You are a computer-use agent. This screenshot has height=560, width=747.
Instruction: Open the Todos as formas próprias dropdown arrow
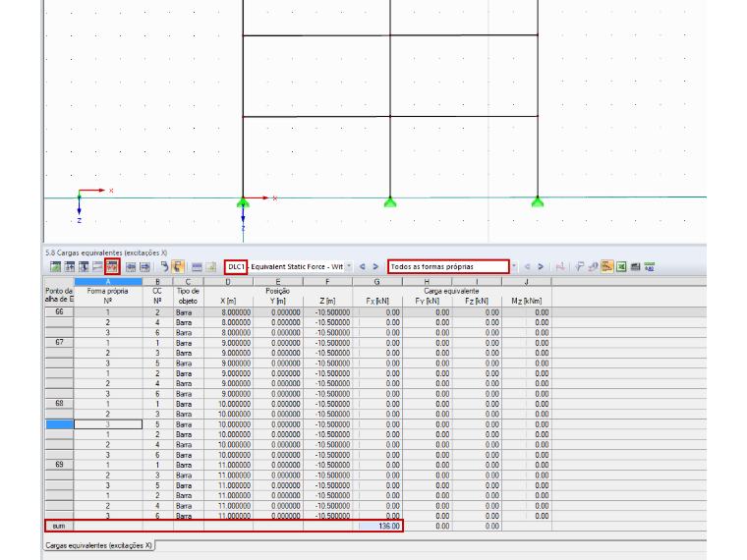click(514, 266)
